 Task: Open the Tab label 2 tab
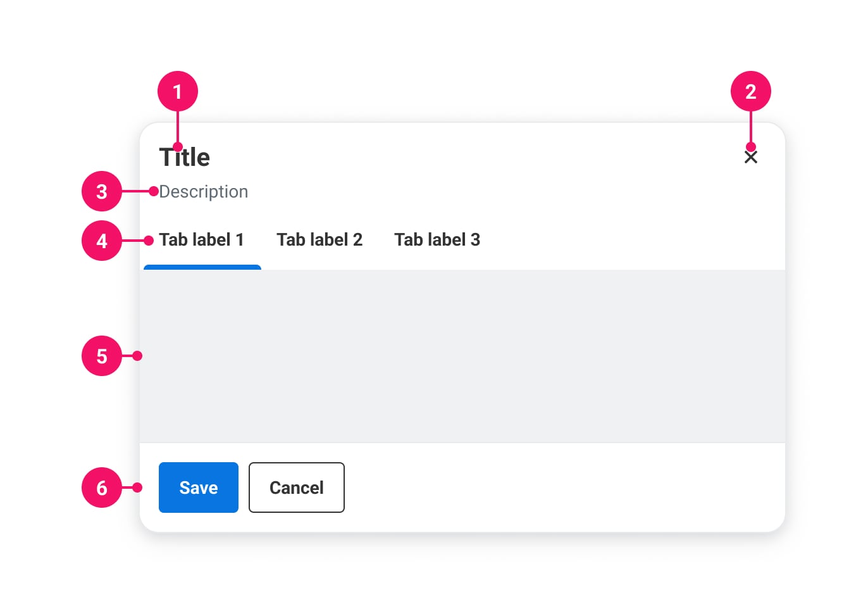pyautogui.click(x=319, y=240)
